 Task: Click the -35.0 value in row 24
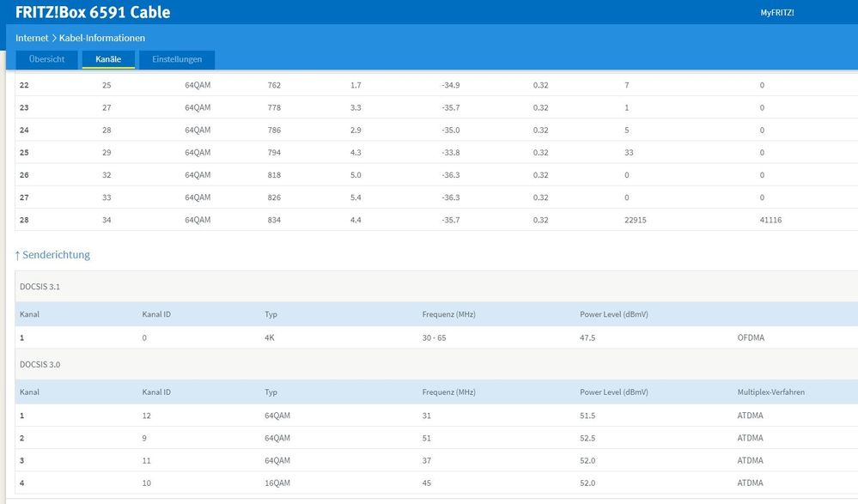[451, 131]
